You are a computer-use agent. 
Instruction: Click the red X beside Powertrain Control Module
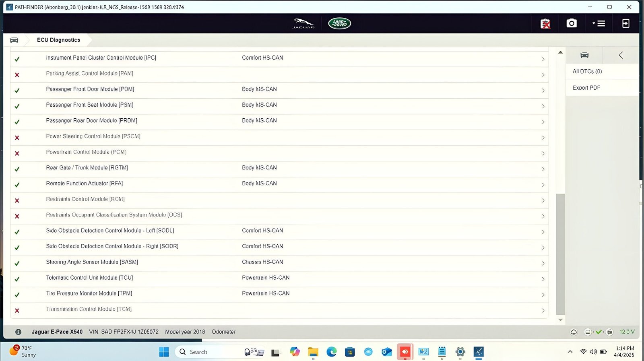(x=17, y=153)
